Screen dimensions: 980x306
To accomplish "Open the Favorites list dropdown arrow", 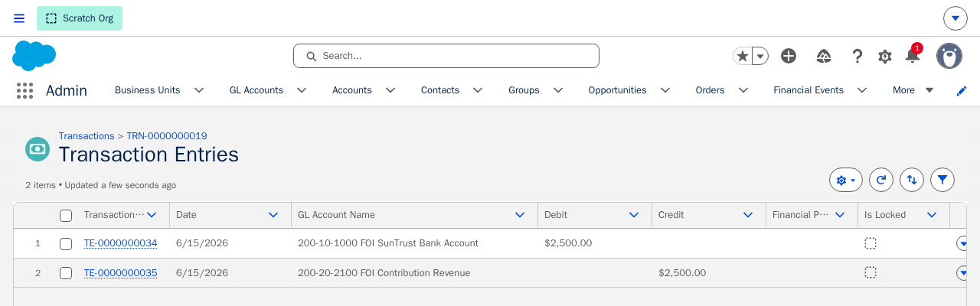I will point(760,56).
